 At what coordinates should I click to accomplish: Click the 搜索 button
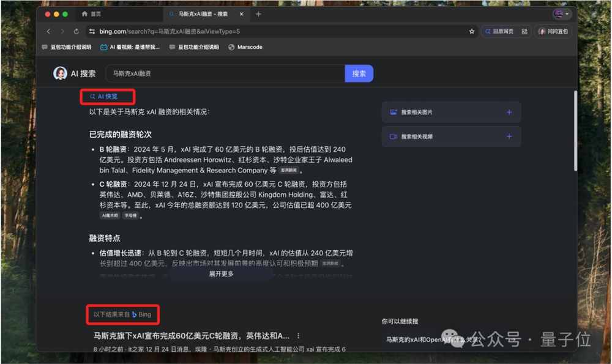click(x=359, y=73)
